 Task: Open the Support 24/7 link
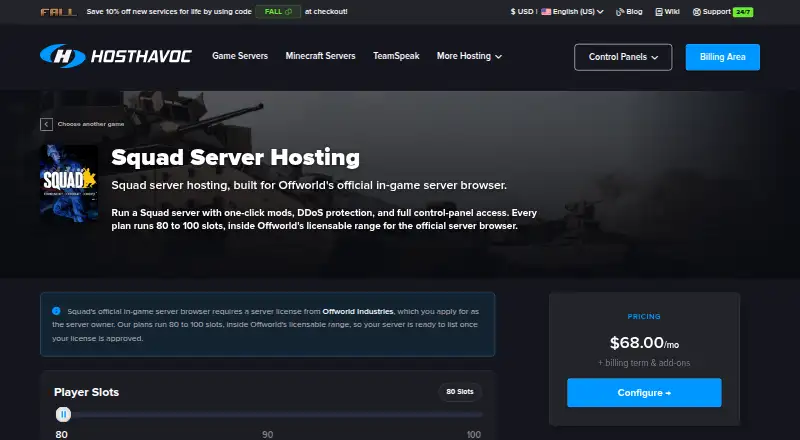click(x=722, y=12)
